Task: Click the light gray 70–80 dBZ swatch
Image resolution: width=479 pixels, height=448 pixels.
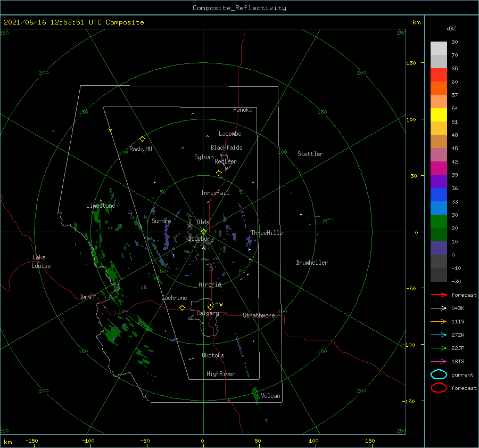Action: pos(439,48)
